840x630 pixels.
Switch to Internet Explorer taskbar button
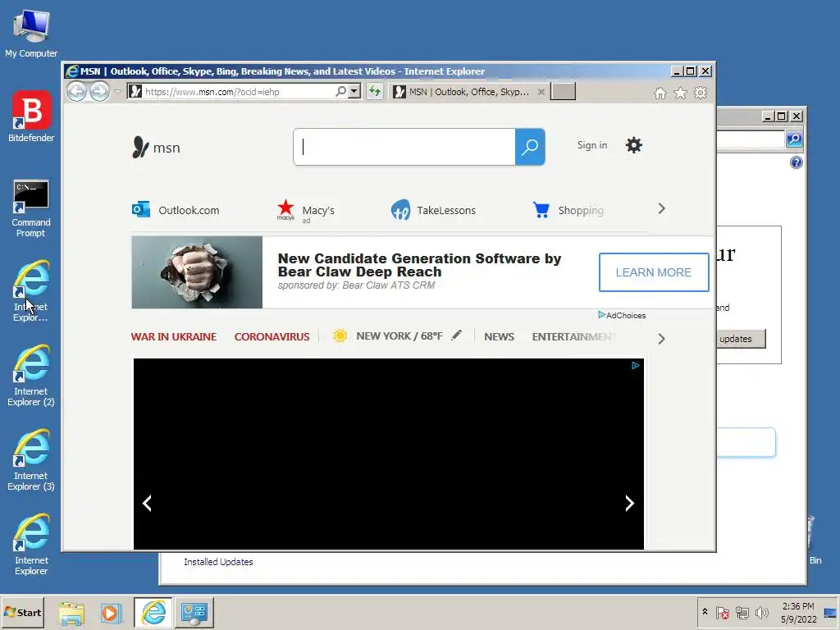153,612
